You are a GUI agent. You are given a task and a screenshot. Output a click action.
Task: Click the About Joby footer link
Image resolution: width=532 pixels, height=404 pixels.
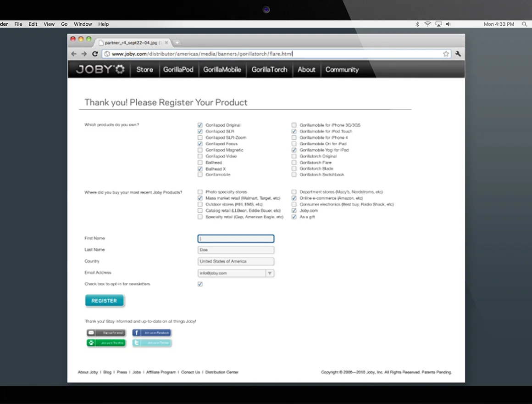[x=88, y=372]
